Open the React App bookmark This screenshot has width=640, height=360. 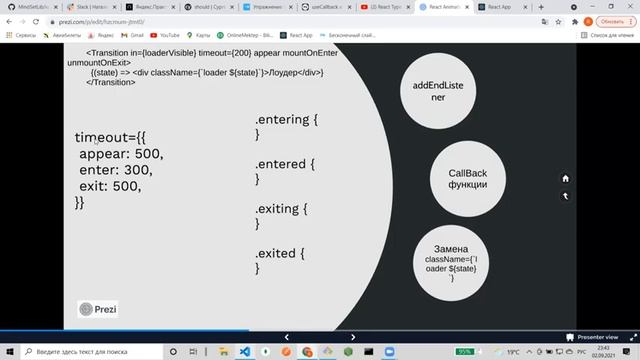coord(296,36)
